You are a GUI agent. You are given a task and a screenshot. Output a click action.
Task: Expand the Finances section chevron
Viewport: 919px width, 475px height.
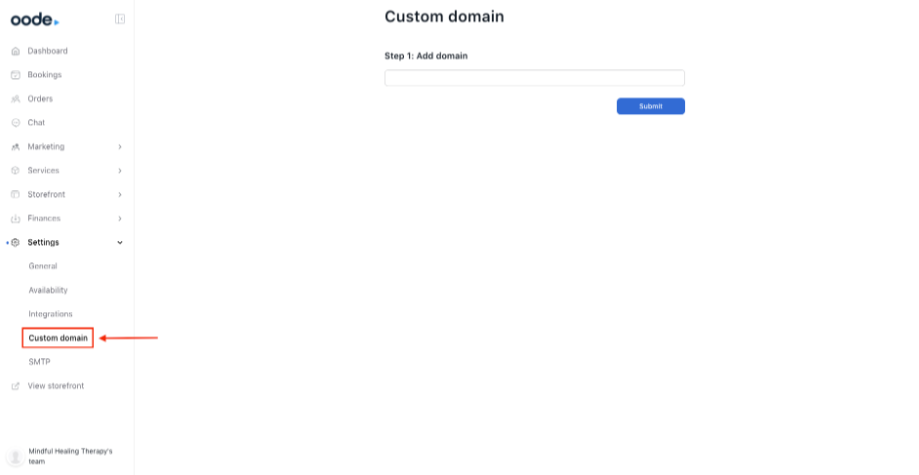tap(120, 219)
